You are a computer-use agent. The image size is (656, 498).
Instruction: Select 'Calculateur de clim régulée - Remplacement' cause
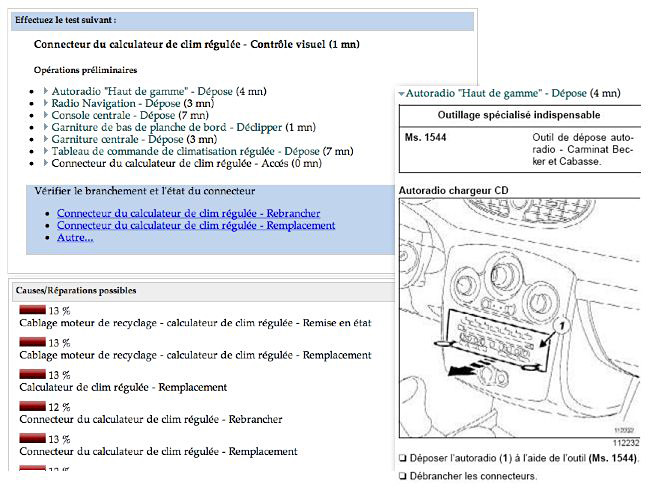123,387
